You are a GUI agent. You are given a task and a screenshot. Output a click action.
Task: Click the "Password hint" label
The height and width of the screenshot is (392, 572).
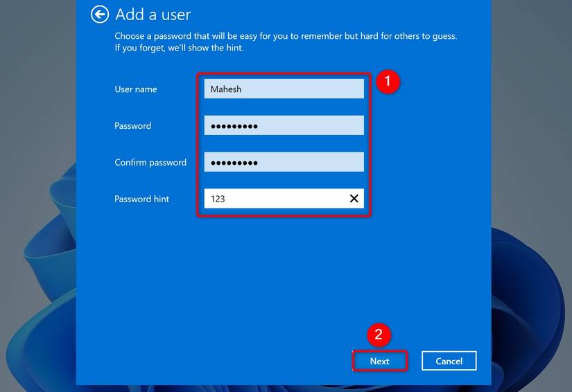point(141,199)
